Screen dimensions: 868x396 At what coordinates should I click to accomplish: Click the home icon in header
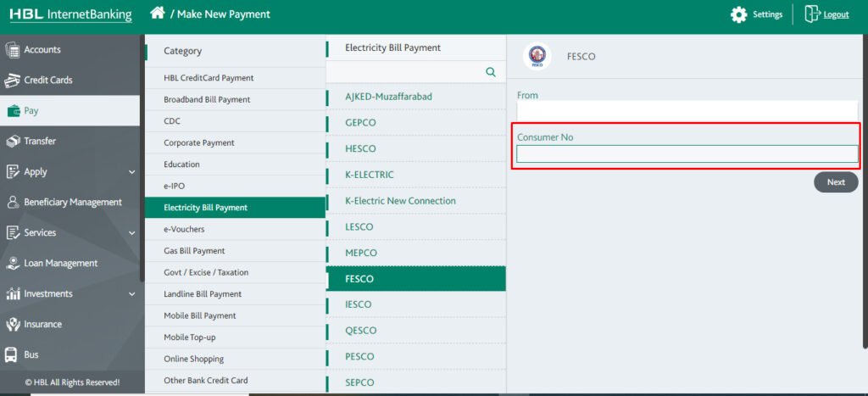(157, 14)
